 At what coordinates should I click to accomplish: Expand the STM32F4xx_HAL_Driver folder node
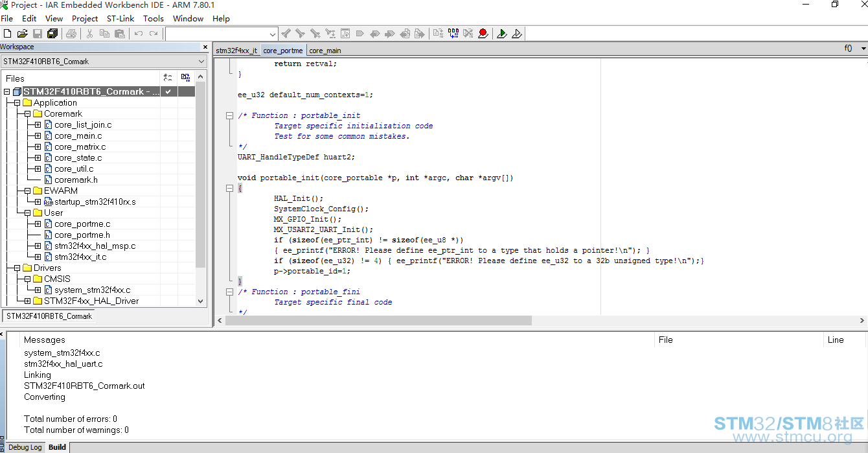click(27, 301)
